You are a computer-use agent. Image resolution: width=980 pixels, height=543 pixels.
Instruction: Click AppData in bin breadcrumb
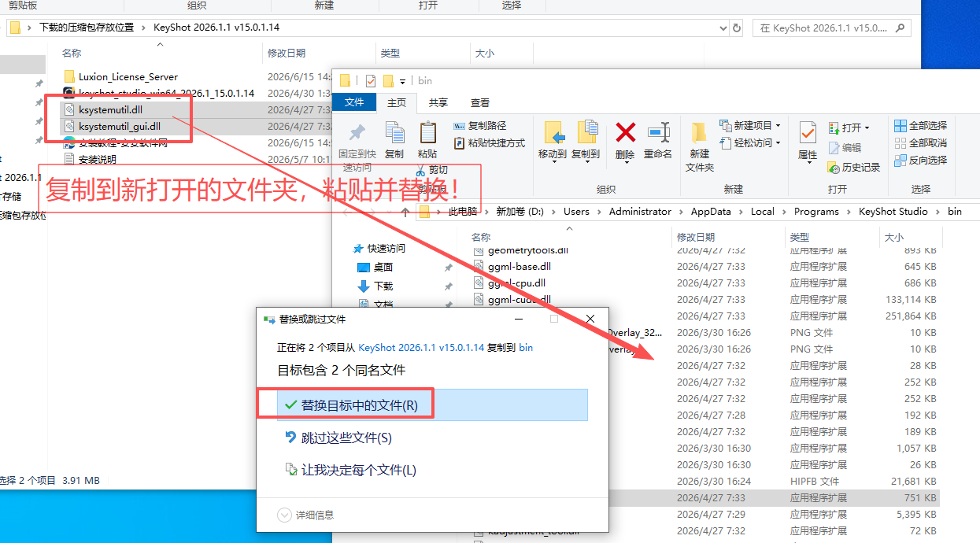(711, 212)
